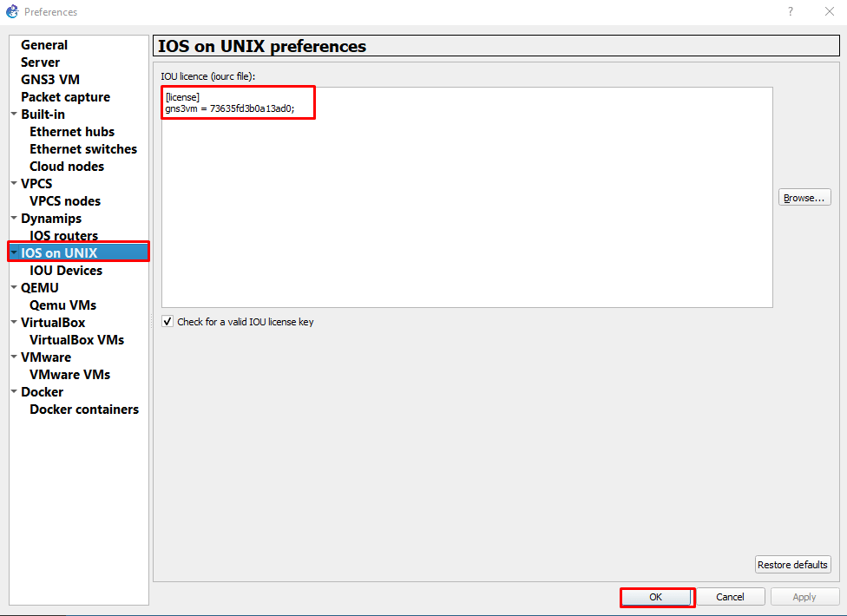This screenshot has height=616, width=847.
Task: Click the gns3vm license key line
Action: (230, 108)
